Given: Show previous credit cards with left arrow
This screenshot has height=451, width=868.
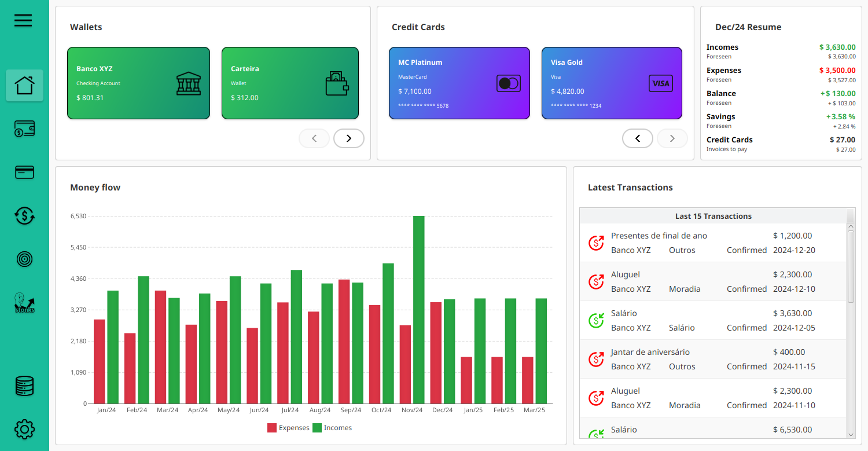Looking at the screenshot, I should [638, 138].
